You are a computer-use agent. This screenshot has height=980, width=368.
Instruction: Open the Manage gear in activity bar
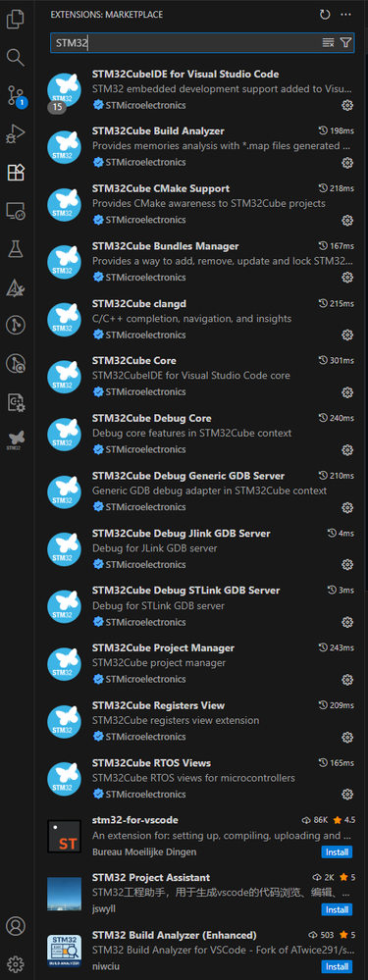click(15, 963)
